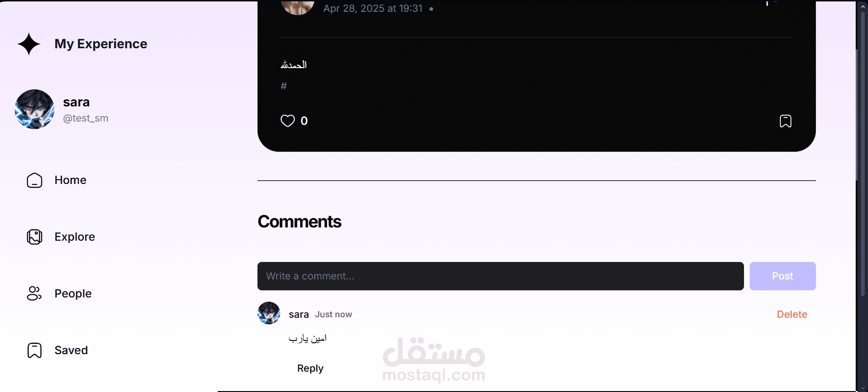Click the Saved bookmark icon in the sidebar
Image resolution: width=868 pixels, height=392 pixels.
tap(35, 350)
